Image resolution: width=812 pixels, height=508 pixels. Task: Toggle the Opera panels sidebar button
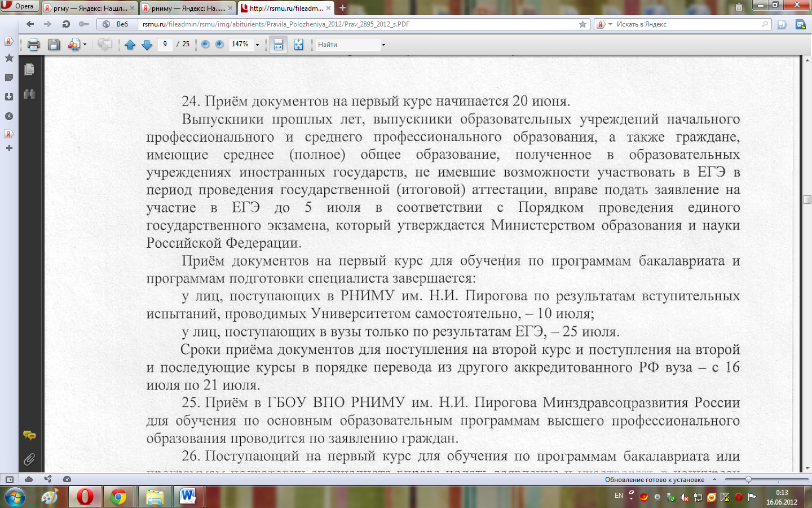tap(9, 479)
